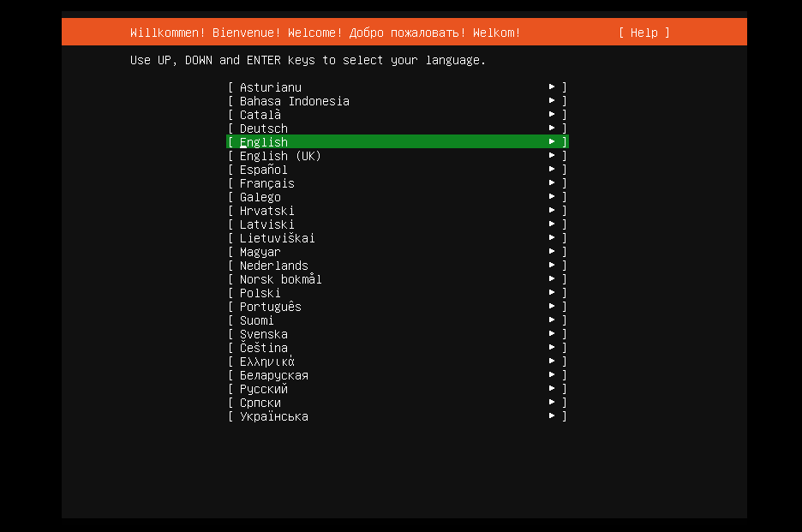Choose Bahasa Indonesia language entry
The height and width of the screenshot is (532, 802).
tap(295, 101)
